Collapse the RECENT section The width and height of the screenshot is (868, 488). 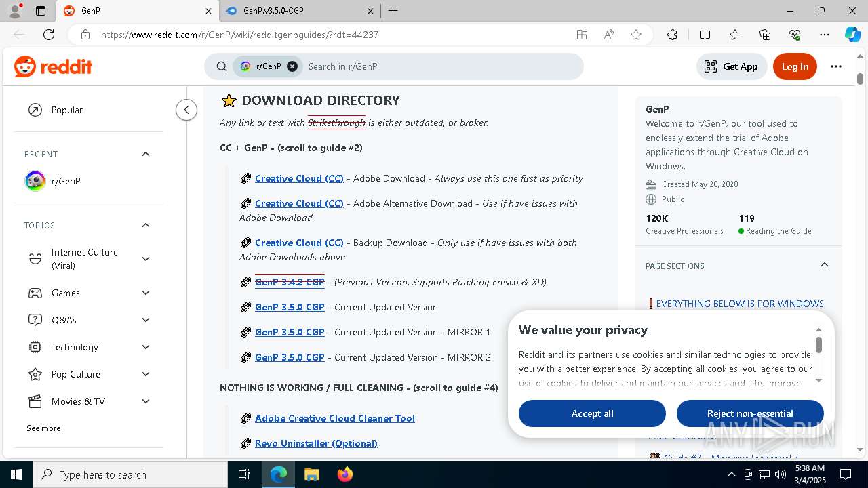(146, 154)
